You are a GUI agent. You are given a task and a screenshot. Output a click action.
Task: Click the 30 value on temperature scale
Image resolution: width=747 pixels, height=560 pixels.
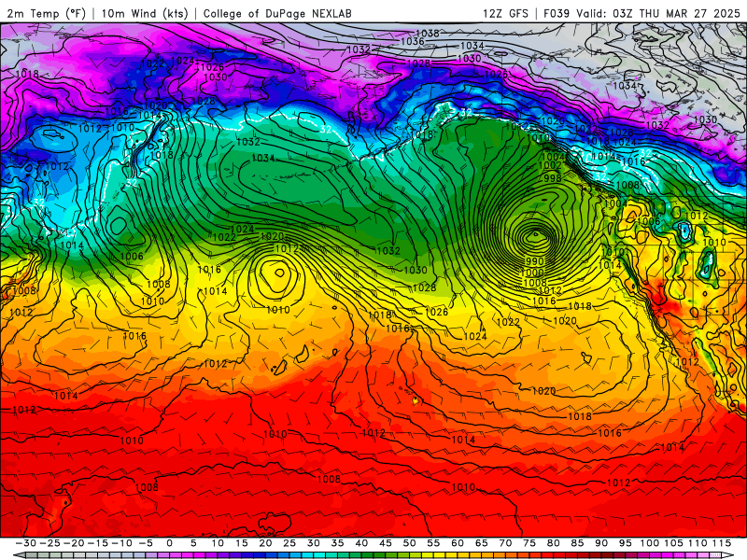click(x=313, y=543)
